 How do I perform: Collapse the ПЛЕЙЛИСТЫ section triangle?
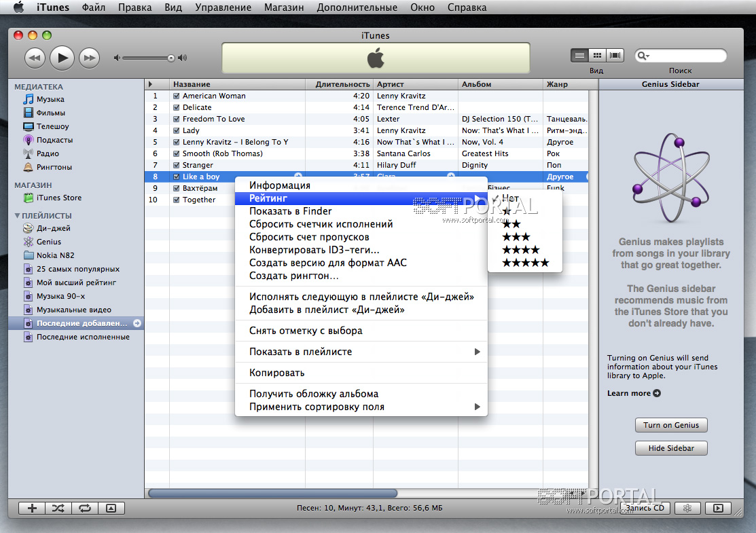point(18,215)
